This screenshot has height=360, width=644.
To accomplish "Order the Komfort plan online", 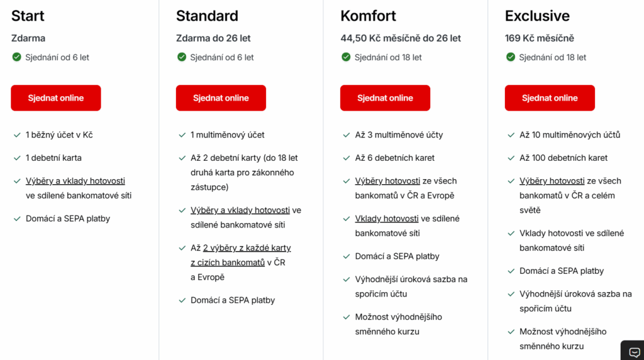I will 385,98.
